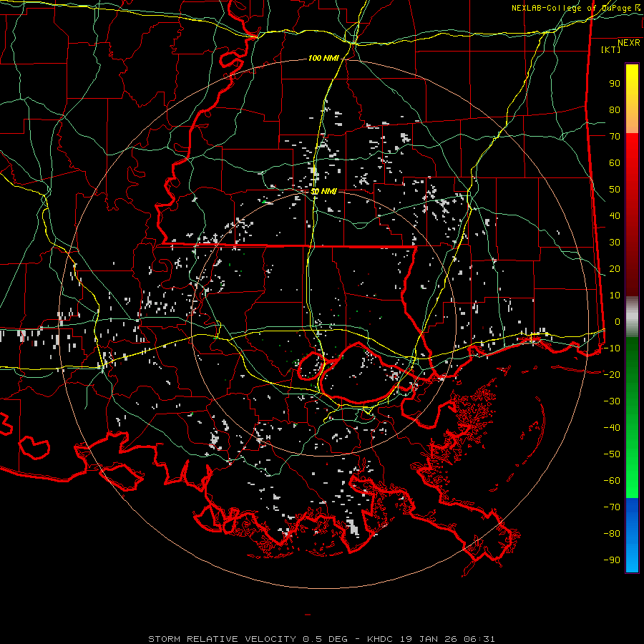Viewport: 644px width, 644px height.
Task: Click the -70 value on velocity scale
Action: (612, 507)
